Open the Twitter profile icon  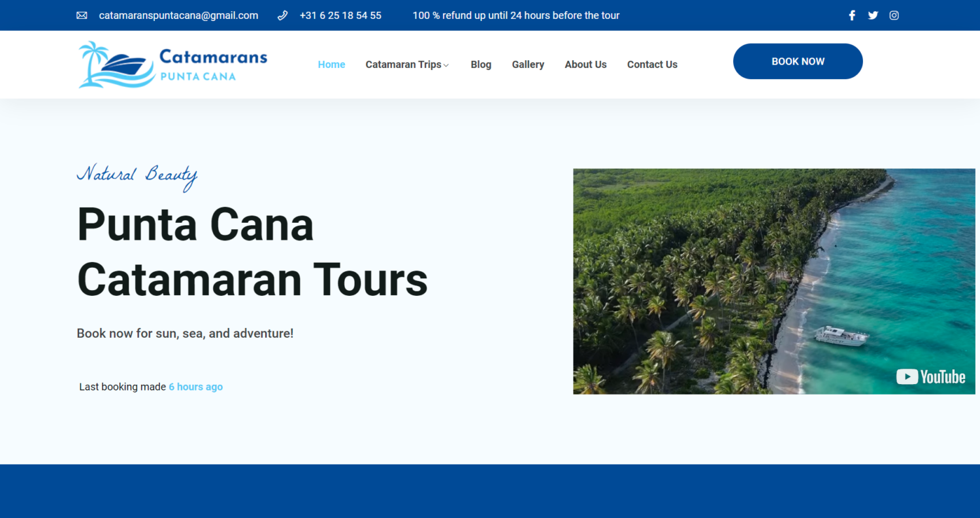pos(873,16)
